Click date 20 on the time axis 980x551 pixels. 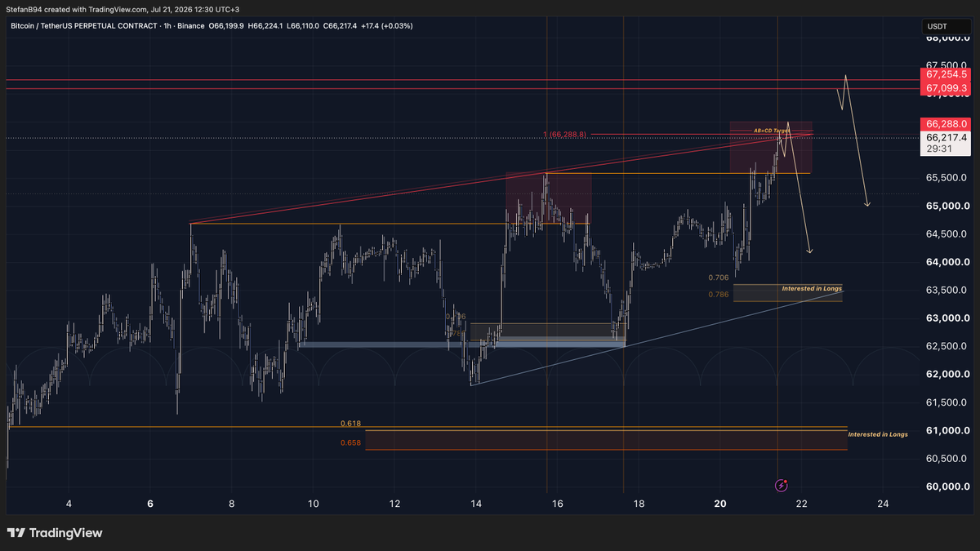pyautogui.click(x=719, y=504)
